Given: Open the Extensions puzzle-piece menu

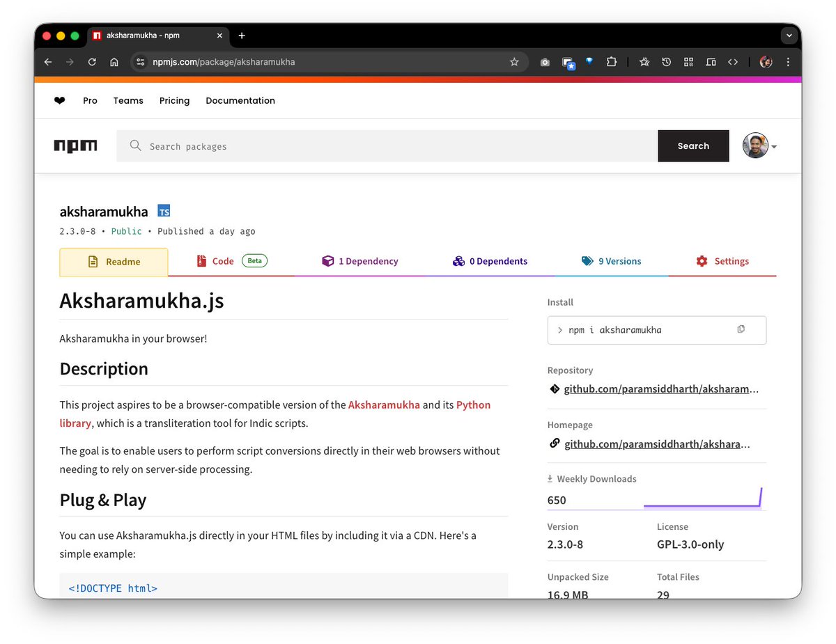Looking at the screenshot, I should (611, 62).
